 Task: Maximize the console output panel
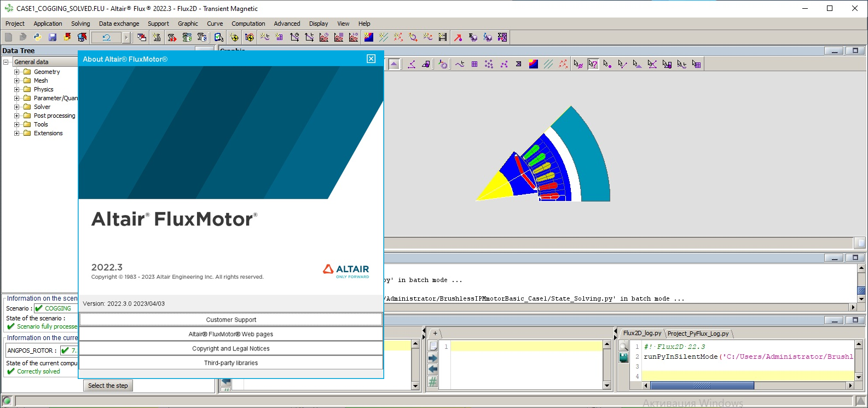point(855,257)
